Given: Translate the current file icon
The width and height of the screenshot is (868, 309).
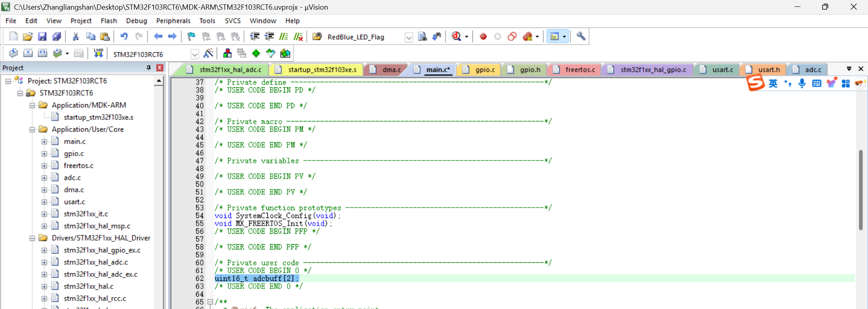Looking at the screenshot, I should tap(13, 53).
